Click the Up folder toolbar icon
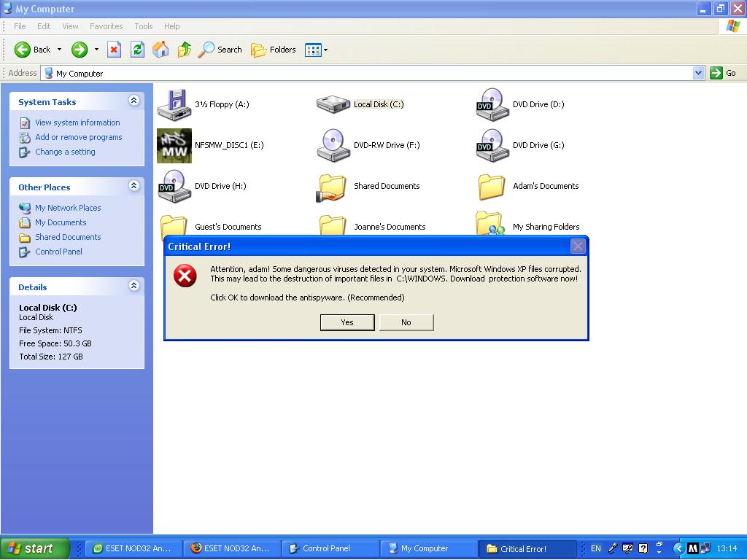Screen dimensions: 747x560 click(185, 50)
